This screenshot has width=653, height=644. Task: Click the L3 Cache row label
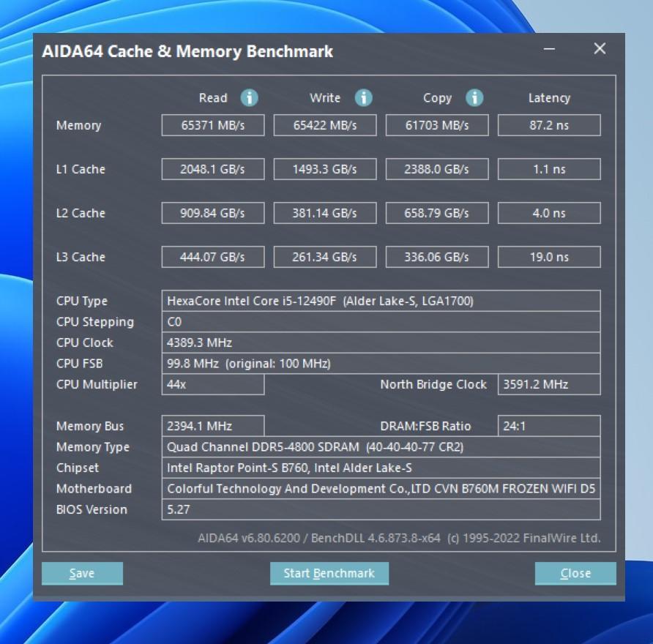[x=81, y=257]
